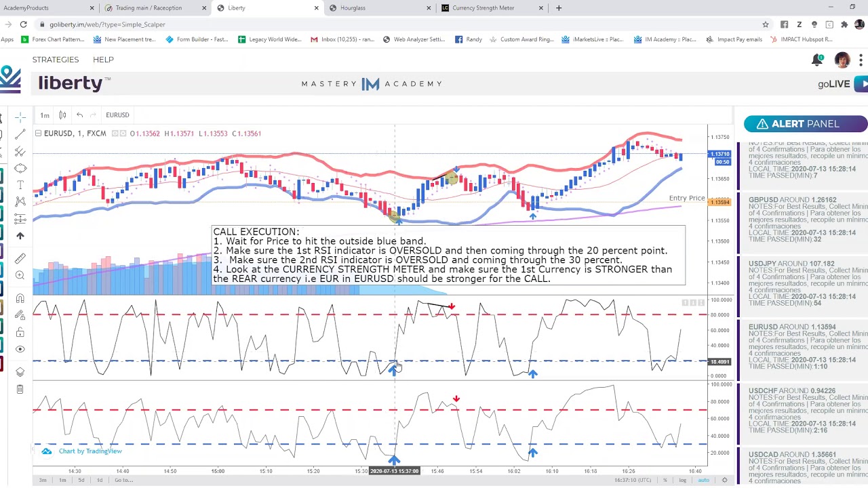Select the trend line drawing tool

(20, 134)
